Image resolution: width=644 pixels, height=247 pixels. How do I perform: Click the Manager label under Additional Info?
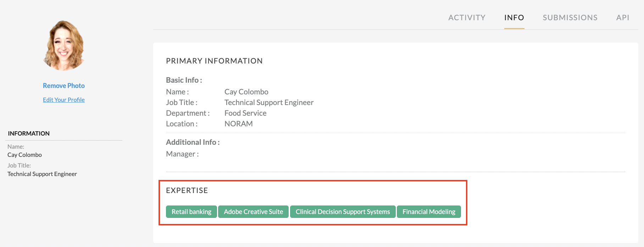(182, 154)
